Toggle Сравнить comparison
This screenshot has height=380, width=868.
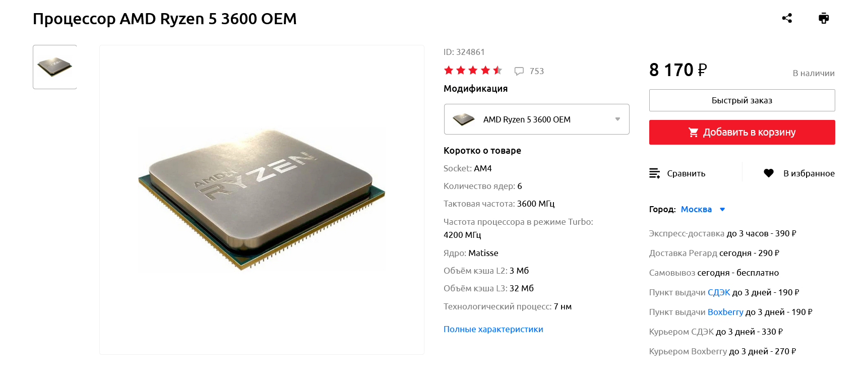coord(677,173)
